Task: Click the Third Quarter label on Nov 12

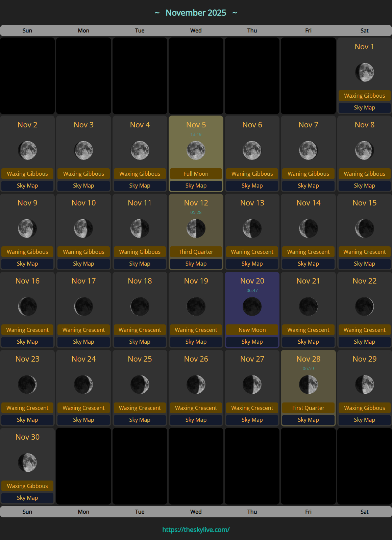Action: coord(196,252)
